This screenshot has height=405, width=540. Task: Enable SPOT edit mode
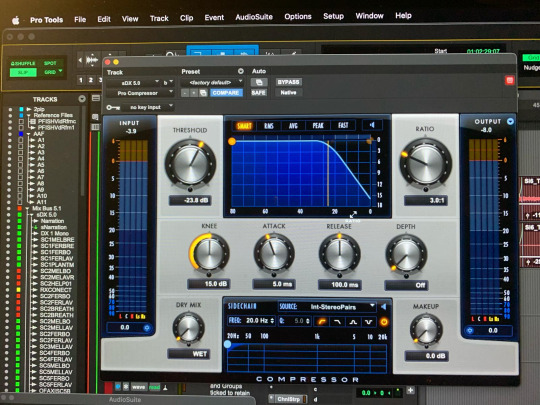tap(50, 63)
